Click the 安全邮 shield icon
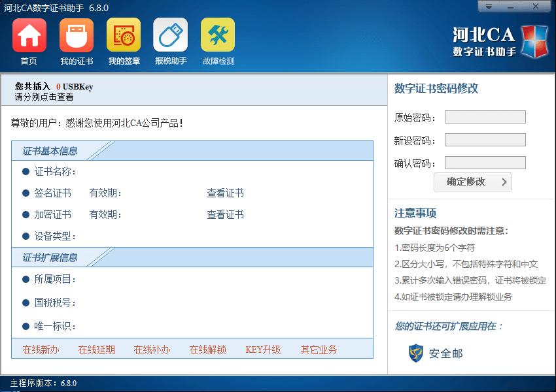Viewport: 556px width, 392px height. [x=416, y=353]
